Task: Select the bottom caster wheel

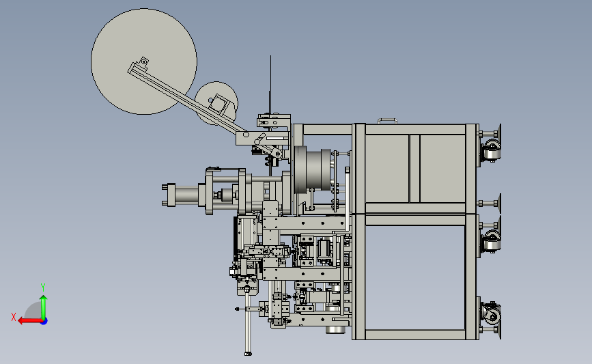Action: [492, 313]
